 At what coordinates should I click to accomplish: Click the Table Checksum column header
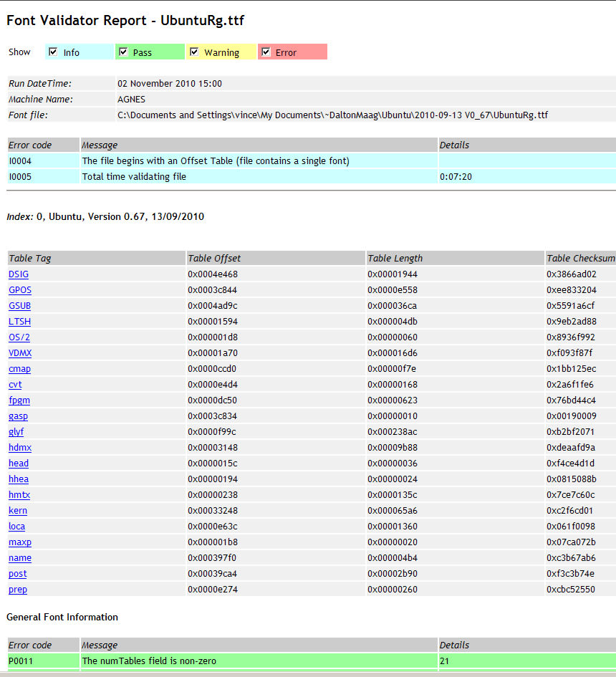(581, 258)
